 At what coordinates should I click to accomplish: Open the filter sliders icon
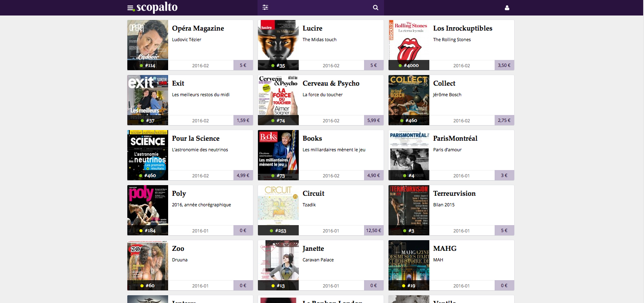265,7
